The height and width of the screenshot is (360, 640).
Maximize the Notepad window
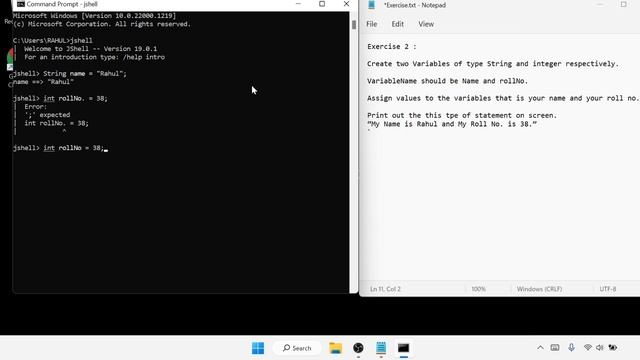pyautogui.click(x=623, y=4)
